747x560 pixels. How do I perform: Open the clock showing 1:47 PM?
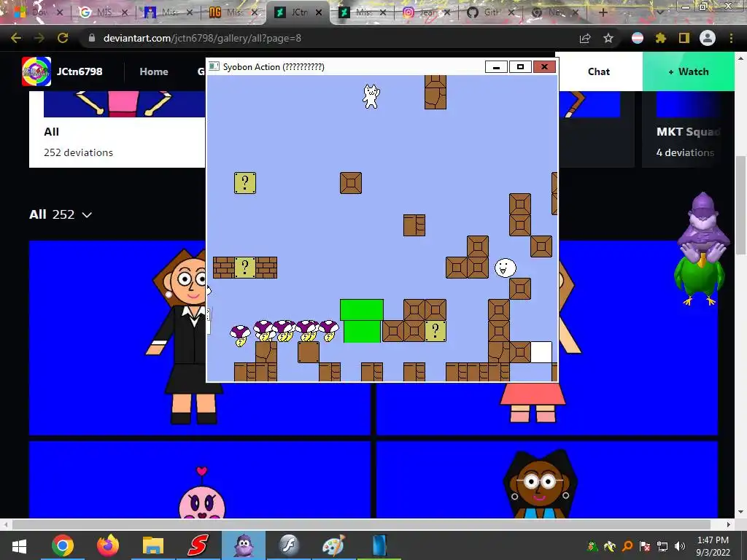tap(713, 546)
